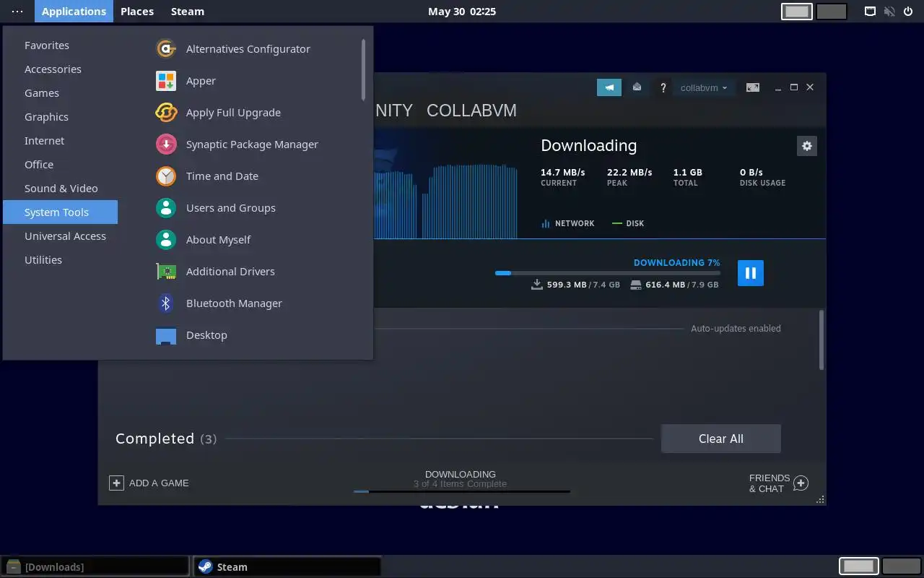Click the Time and Date clock icon
This screenshot has width=924, height=578.
166,176
